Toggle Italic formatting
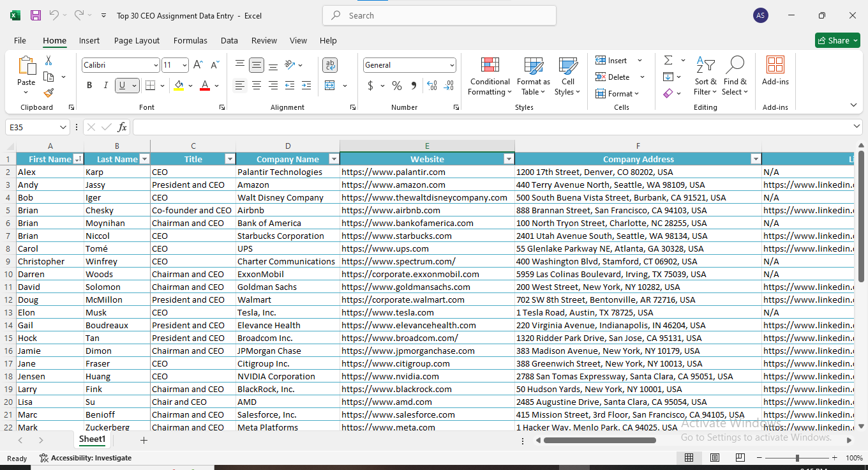The height and width of the screenshot is (470, 868). [x=106, y=86]
